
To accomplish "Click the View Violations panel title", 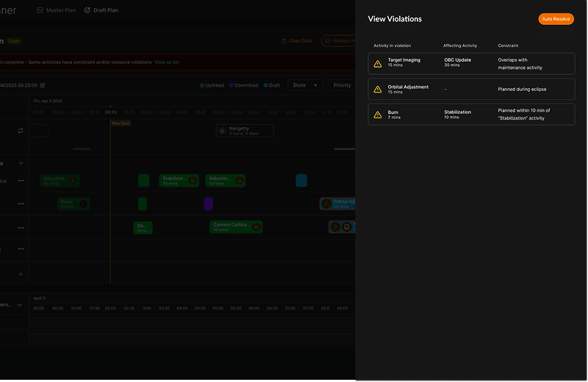I will 395,19.
